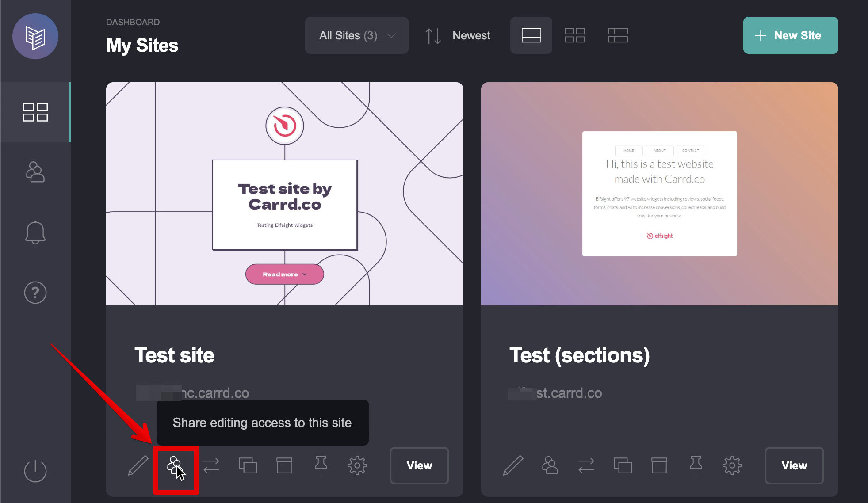Select the Dashboard tab in the sidebar
This screenshot has height=503, width=868.
tap(35, 112)
